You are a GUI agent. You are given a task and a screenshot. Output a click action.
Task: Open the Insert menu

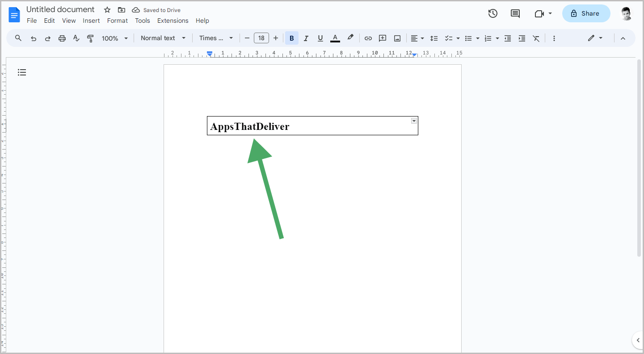tap(91, 21)
